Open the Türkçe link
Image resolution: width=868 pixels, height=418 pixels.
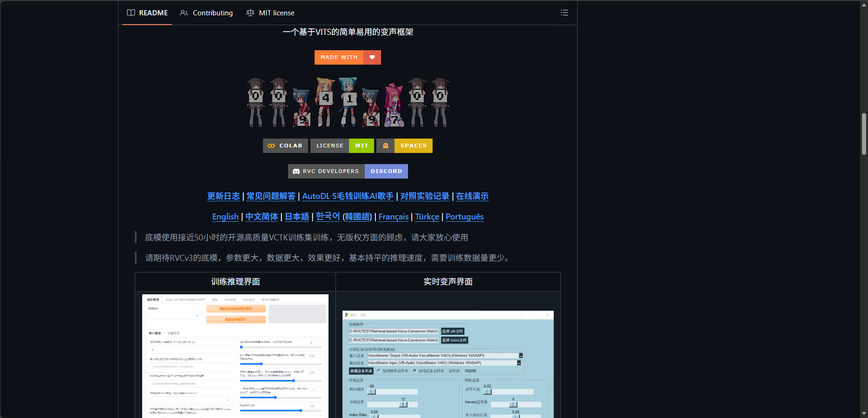[x=427, y=217]
